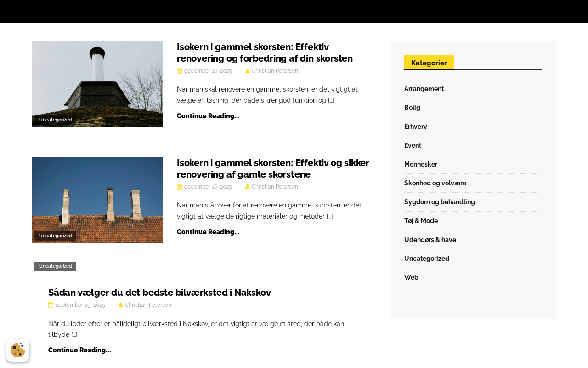Open the Nakskov bilværksted article title
This screenshot has width=588, height=368.
pyautogui.click(x=159, y=293)
